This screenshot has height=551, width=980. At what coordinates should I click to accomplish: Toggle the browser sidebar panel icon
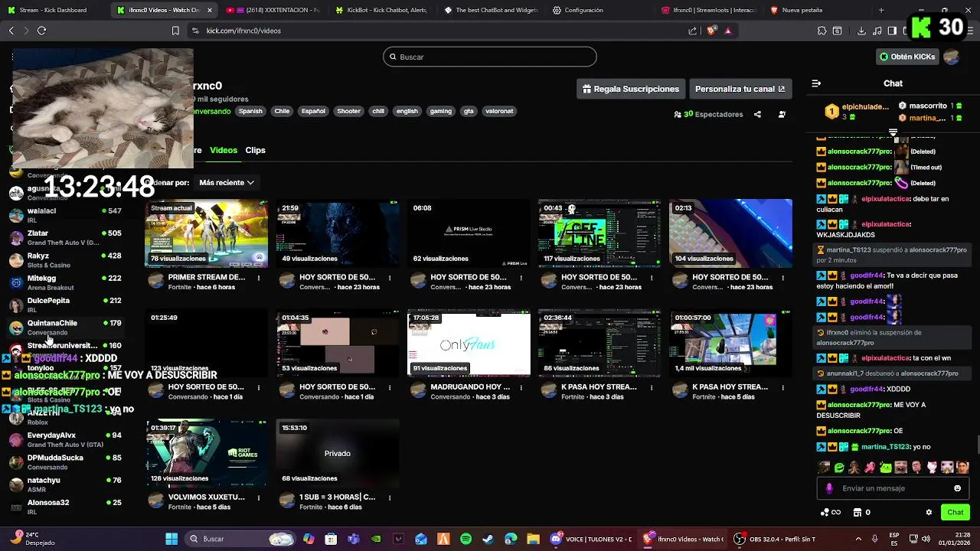[892, 31]
